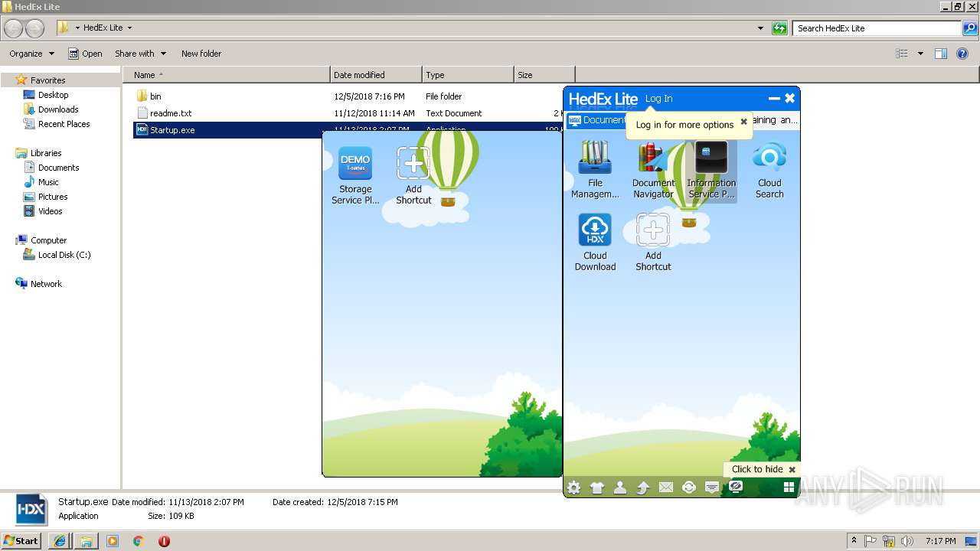Viewport: 980px width, 551px height.
Task: Toggle the hide eye monitor icon
Action: (x=736, y=487)
